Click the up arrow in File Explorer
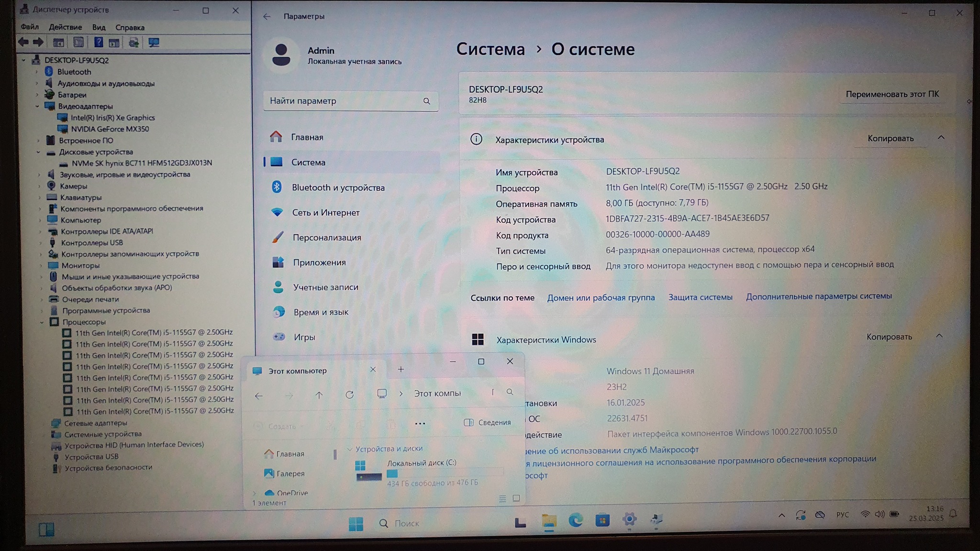Viewport: 980px width, 551px height. click(319, 395)
